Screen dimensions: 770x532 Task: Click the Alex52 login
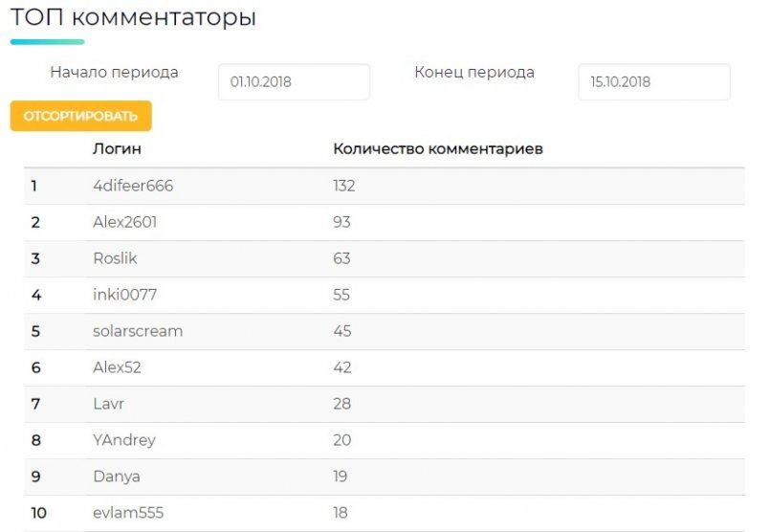coord(117,367)
